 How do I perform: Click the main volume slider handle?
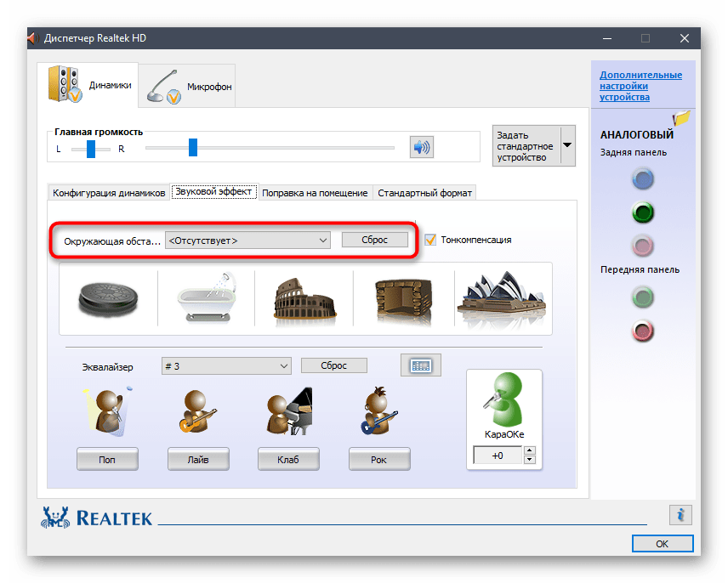click(193, 148)
